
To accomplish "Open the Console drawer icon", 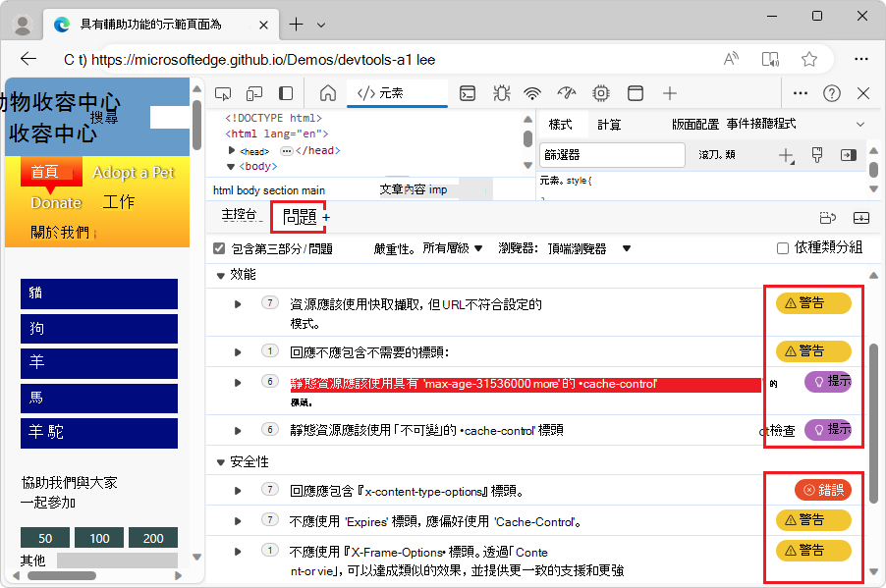I will click(467, 95).
